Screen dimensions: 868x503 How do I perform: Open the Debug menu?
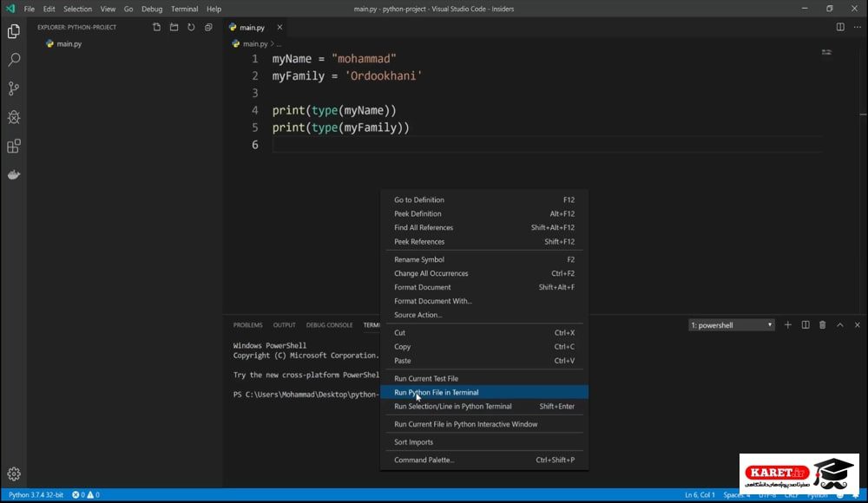[152, 9]
